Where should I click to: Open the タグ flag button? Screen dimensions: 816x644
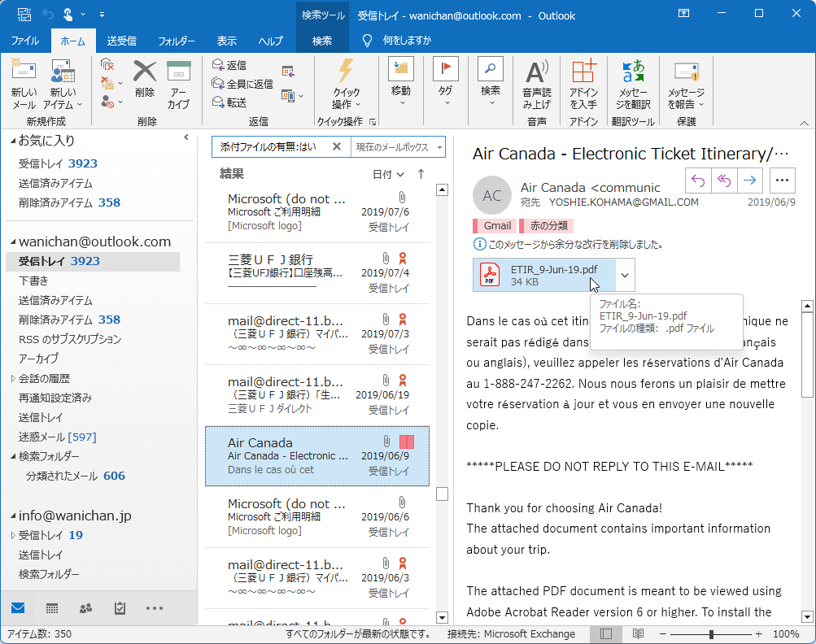click(446, 81)
